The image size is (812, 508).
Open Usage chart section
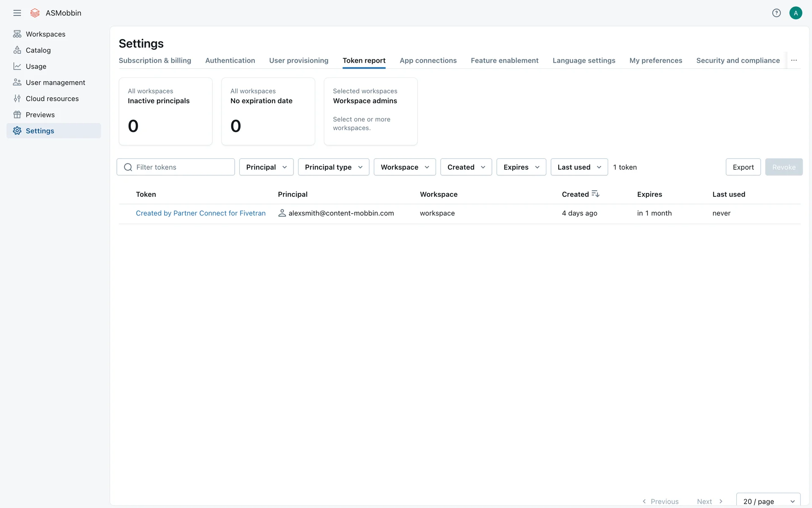coord(36,66)
